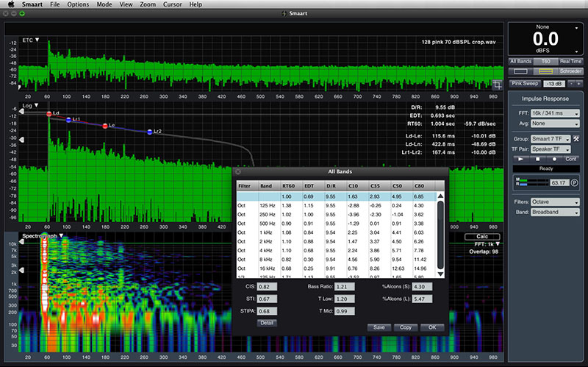Screen dimensions: 588x367
Task: Click the Calc button in spectrograph
Action: coord(482,236)
